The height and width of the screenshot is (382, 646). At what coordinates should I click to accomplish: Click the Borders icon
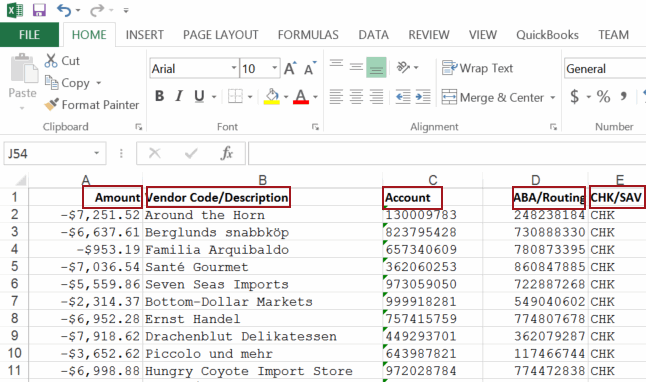coord(235,96)
